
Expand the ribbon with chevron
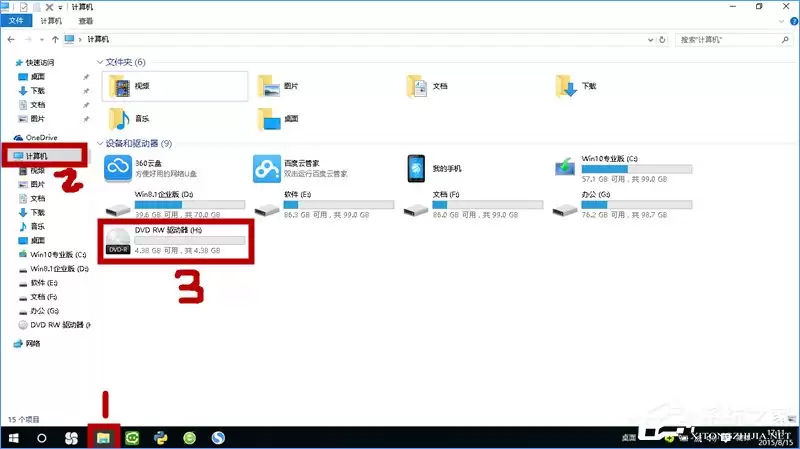pyautogui.click(x=781, y=21)
